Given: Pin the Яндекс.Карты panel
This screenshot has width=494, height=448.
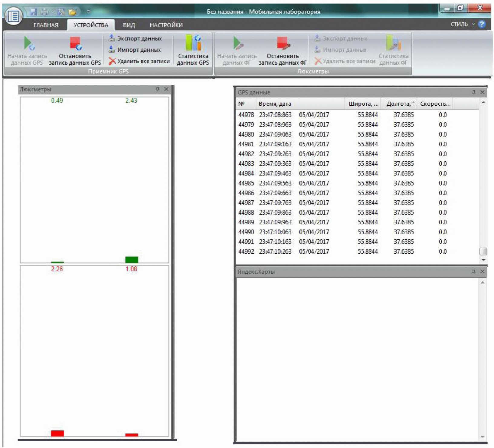Looking at the screenshot, I should pyautogui.click(x=474, y=272).
